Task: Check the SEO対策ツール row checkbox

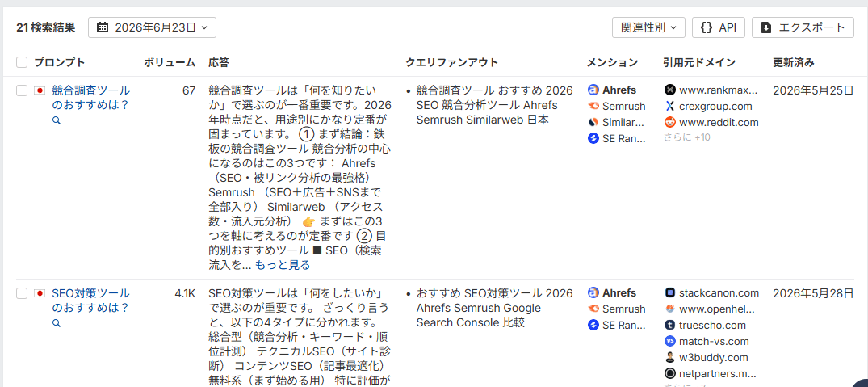Action: coord(22,293)
